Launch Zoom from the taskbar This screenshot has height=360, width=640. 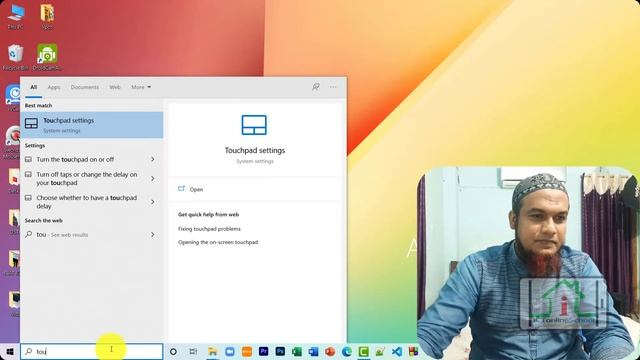(230, 351)
